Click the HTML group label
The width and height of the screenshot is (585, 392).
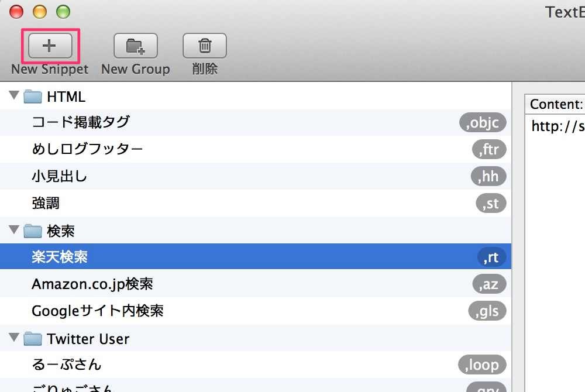pos(66,97)
